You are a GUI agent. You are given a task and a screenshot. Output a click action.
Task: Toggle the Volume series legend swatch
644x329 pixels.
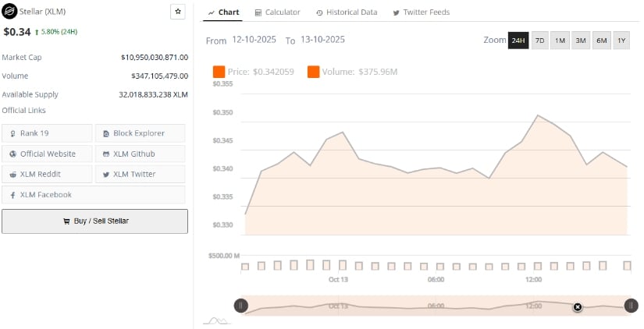(313, 72)
